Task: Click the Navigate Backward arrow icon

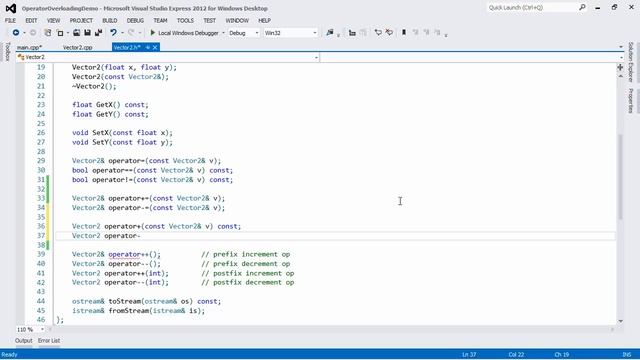Action: [16, 33]
